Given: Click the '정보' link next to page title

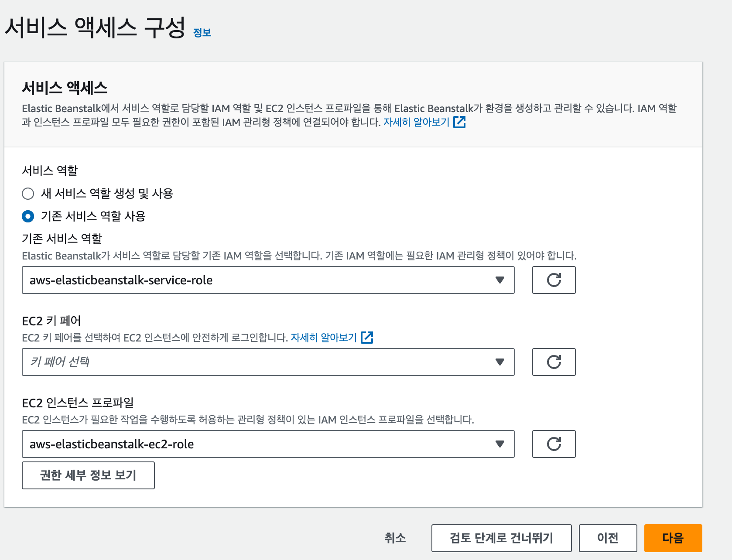Looking at the screenshot, I should pos(202,33).
